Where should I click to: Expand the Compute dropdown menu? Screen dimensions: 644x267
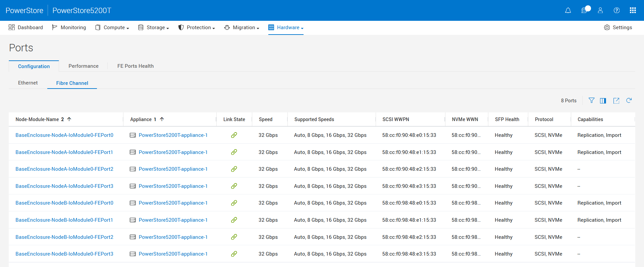112,28
